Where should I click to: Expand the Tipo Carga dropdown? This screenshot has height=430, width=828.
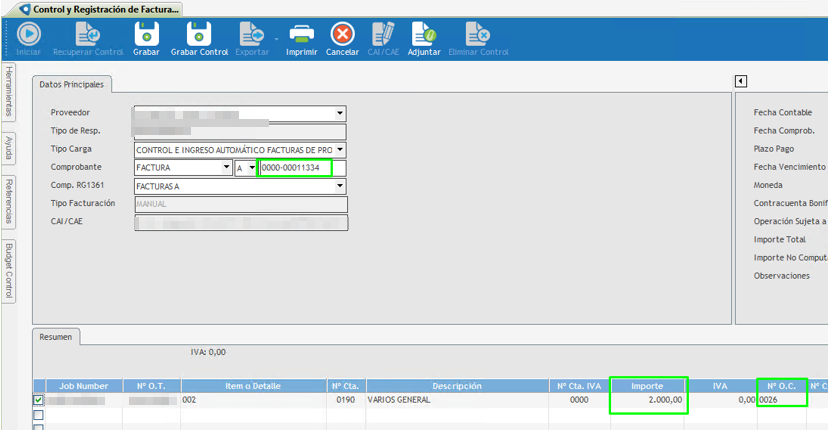pyautogui.click(x=340, y=149)
